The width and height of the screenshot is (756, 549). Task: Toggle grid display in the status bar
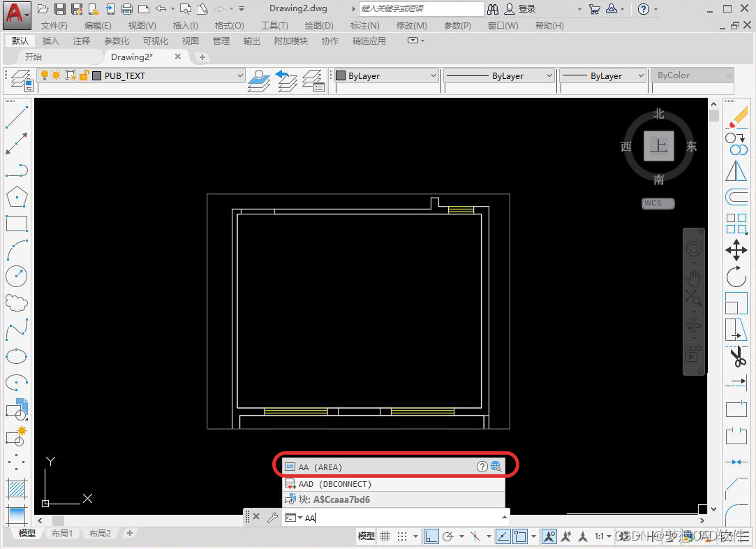pyautogui.click(x=385, y=536)
